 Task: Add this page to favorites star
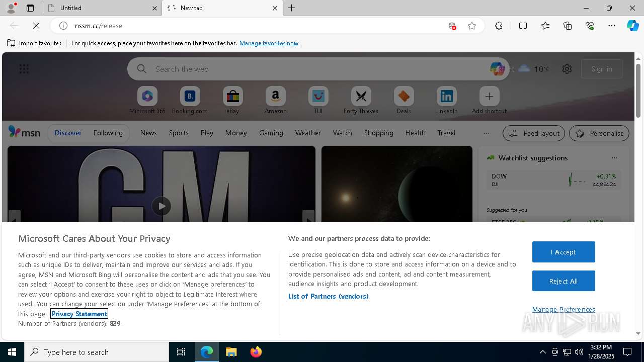click(x=472, y=26)
